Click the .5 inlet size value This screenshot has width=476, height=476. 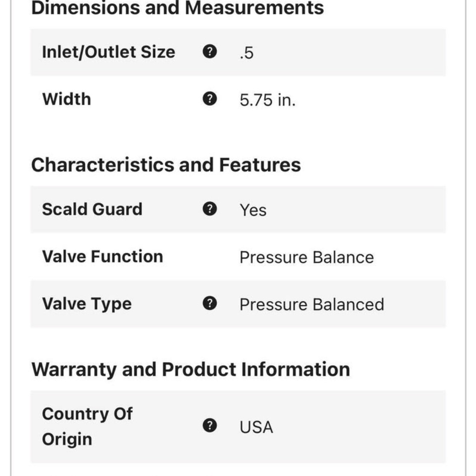246,53
